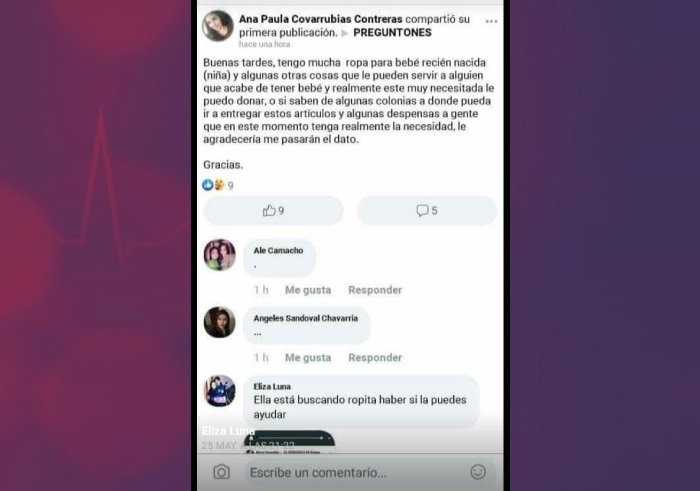Click Me gusta under Angeles Sandoval's comment
Screen dimensions: 700x491
tap(308, 358)
